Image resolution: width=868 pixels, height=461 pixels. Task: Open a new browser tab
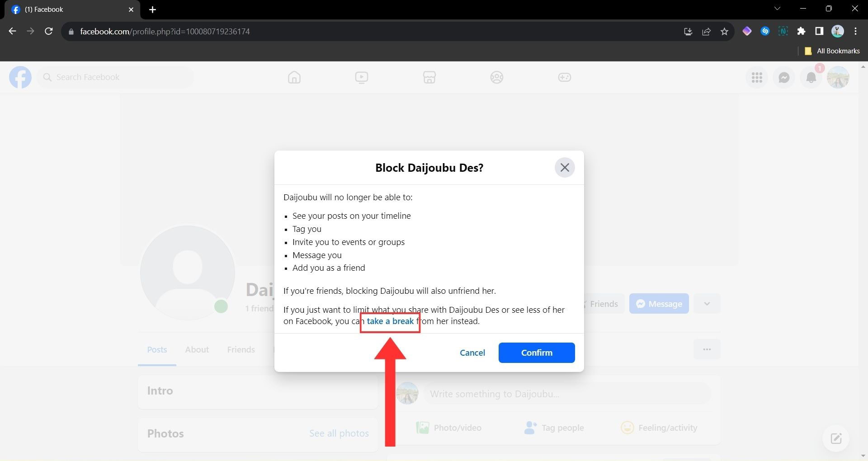pos(152,9)
